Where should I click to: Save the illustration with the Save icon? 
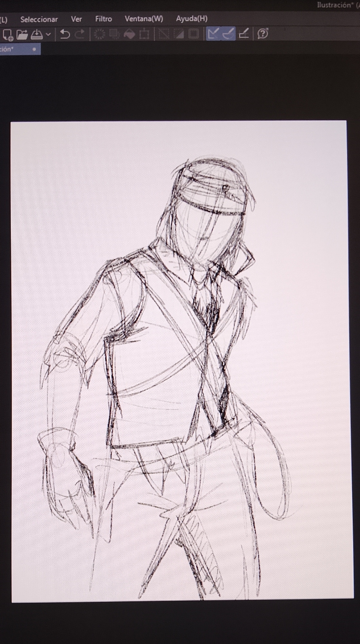[37, 34]
